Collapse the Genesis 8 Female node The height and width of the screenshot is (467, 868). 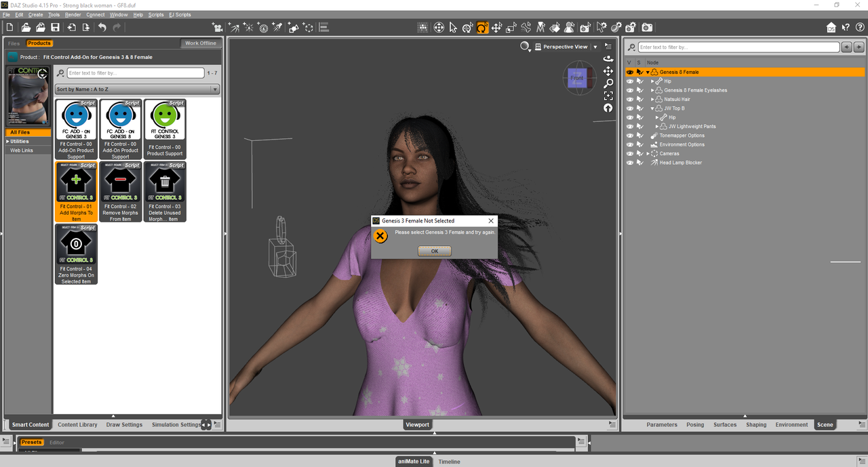click(648, 72)
